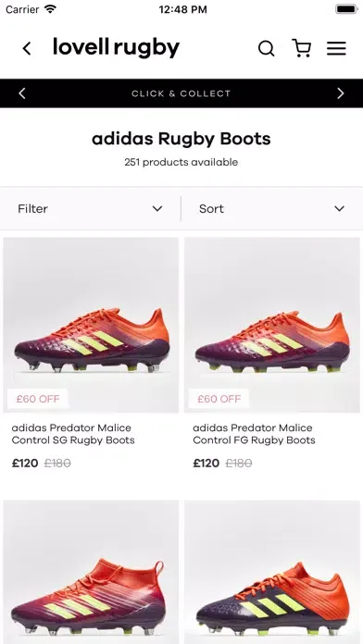
Task: Open the shopping cart icon
Action: point(301,48)
